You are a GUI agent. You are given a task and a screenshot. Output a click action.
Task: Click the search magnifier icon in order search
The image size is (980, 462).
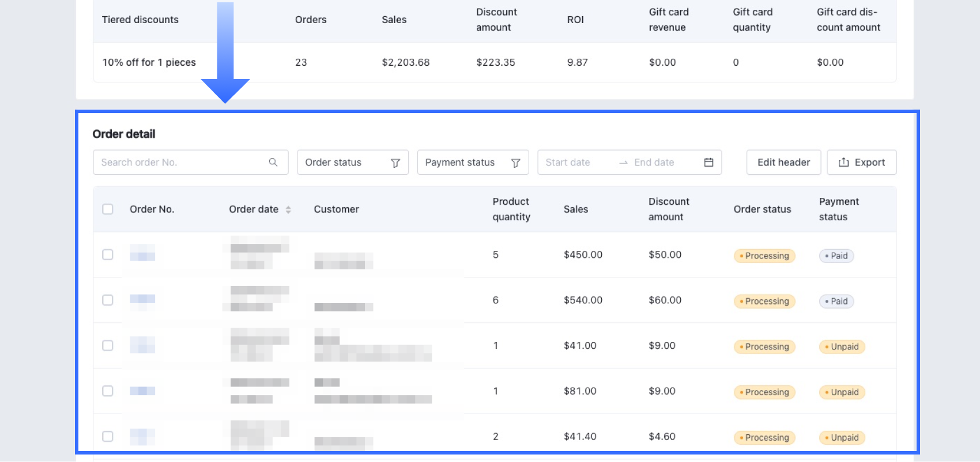(x=273, y=163)
